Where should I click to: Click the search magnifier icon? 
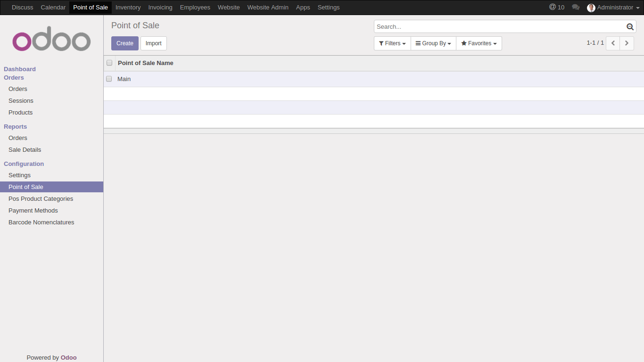[x=630, y=27]
